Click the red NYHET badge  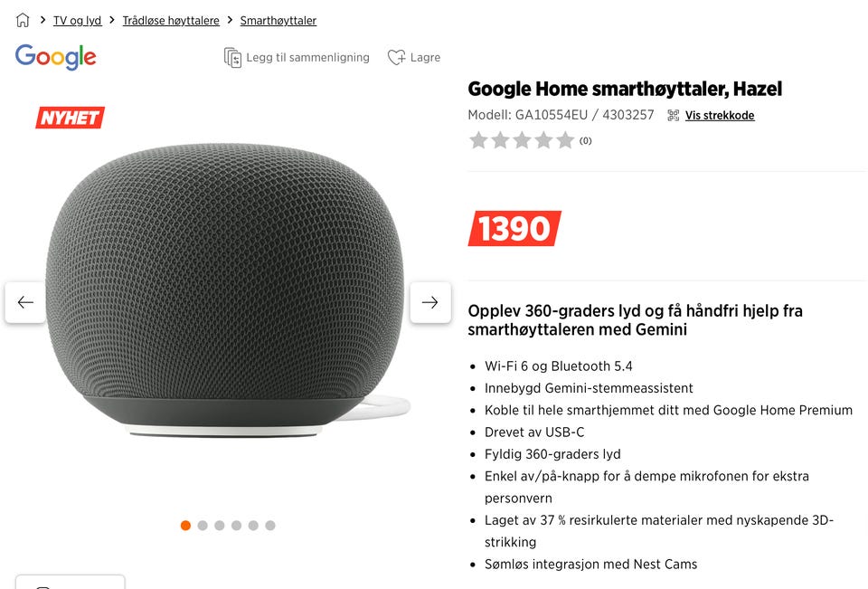click(x=70, y=118)
